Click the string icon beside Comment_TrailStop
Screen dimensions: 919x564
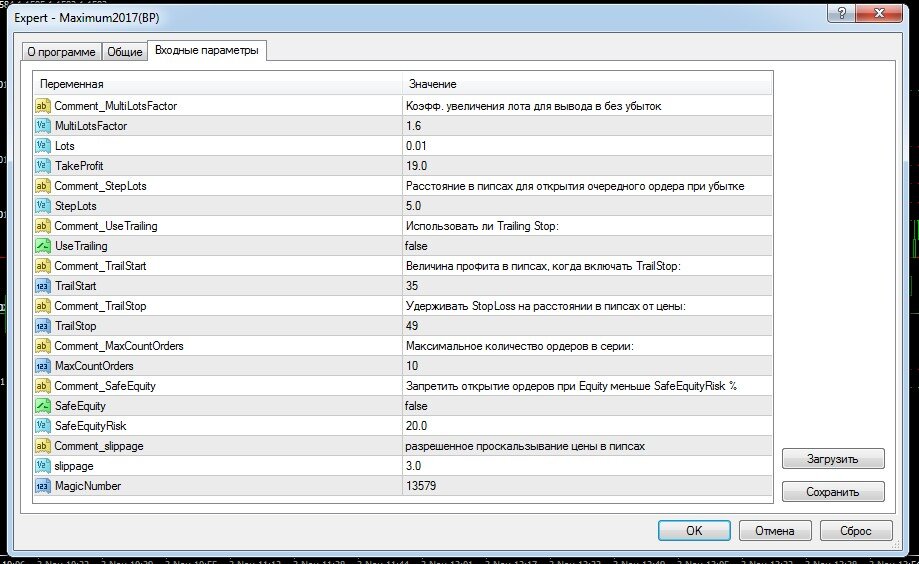point(43,306)
